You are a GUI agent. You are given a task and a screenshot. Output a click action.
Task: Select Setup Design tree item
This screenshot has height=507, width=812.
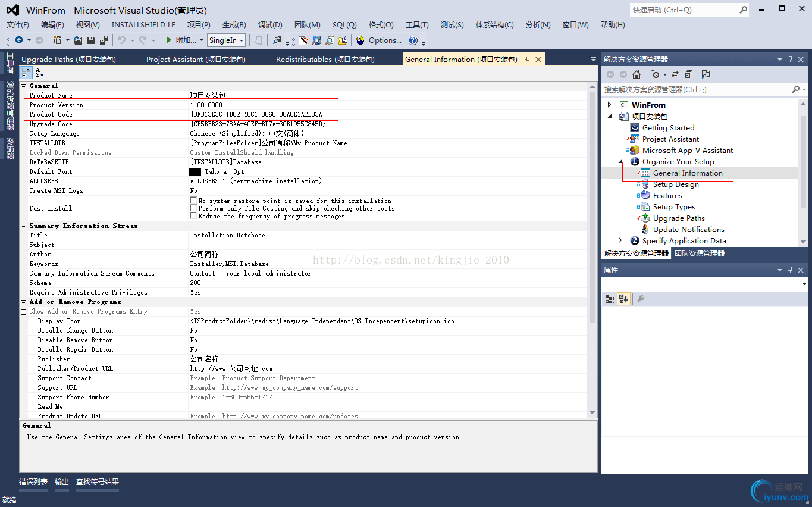click(x=676, y=184)
